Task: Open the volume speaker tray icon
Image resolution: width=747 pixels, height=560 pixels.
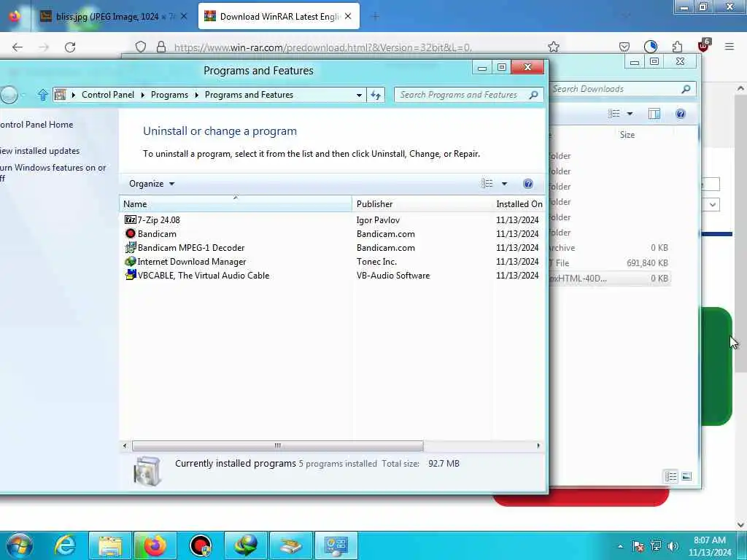Action: (x=673, y=545)
